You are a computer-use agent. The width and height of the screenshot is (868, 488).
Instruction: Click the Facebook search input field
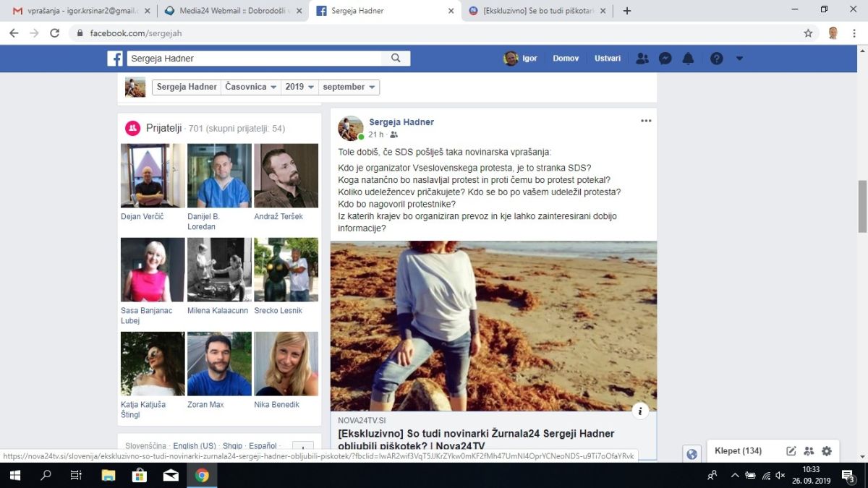(257, 59)
